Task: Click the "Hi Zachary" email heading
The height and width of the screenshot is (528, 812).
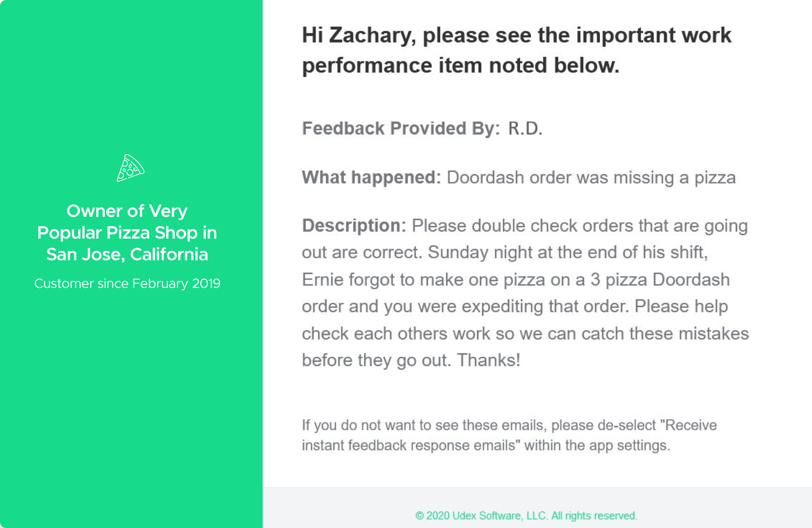Action: pos(516,50)
